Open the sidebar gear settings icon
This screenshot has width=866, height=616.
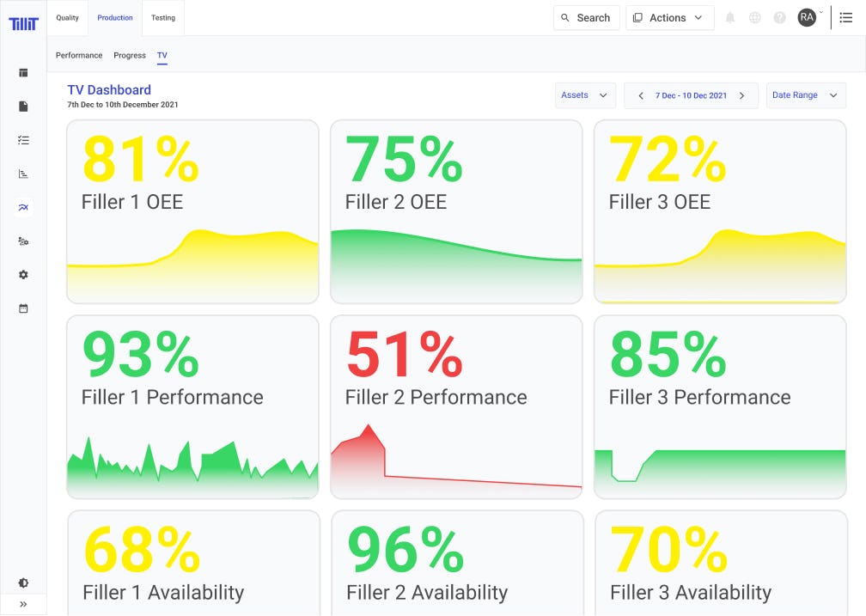[23, 275]
